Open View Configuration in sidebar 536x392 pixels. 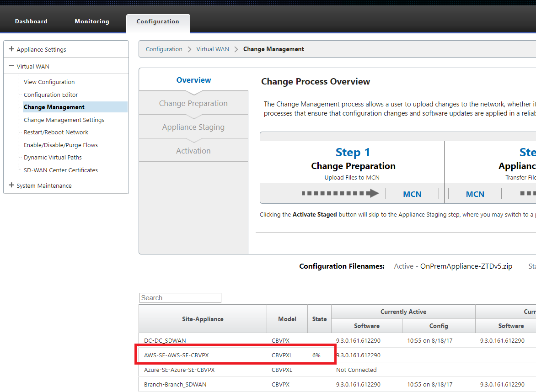pos(49,82)
